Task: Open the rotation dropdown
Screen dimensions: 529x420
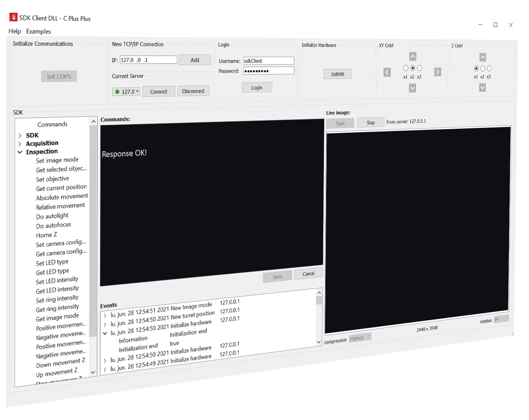Action: pos(501,319)
